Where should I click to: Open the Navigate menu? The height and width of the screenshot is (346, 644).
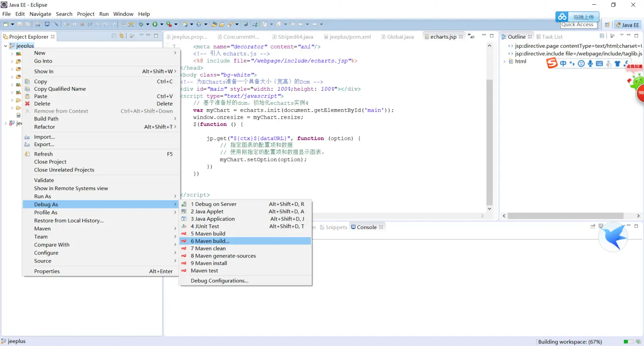[x=40, y=14]
